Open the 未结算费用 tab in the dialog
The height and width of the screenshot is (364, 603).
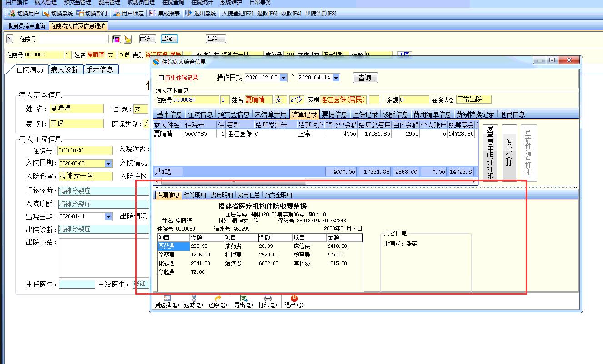tap(271, 114)
